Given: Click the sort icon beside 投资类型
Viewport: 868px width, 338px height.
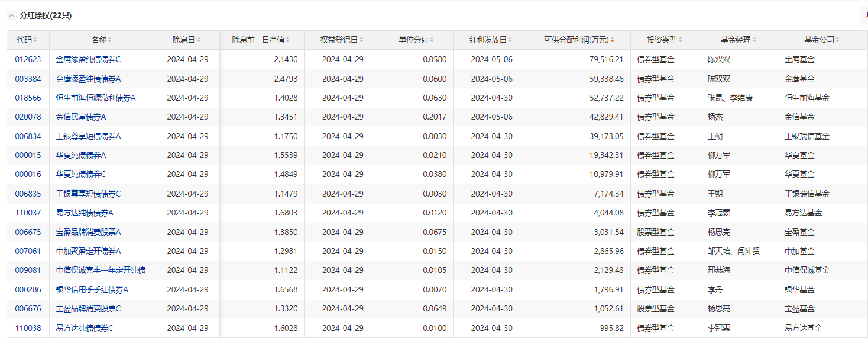Looking at the screenshot, I should (x=681, y=40).
